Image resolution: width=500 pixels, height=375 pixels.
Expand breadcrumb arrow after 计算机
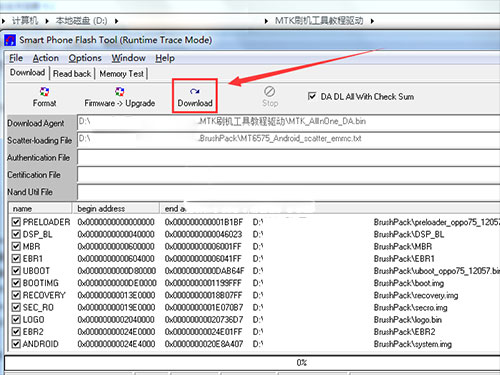pyautogui.click(x=47, y=21)
